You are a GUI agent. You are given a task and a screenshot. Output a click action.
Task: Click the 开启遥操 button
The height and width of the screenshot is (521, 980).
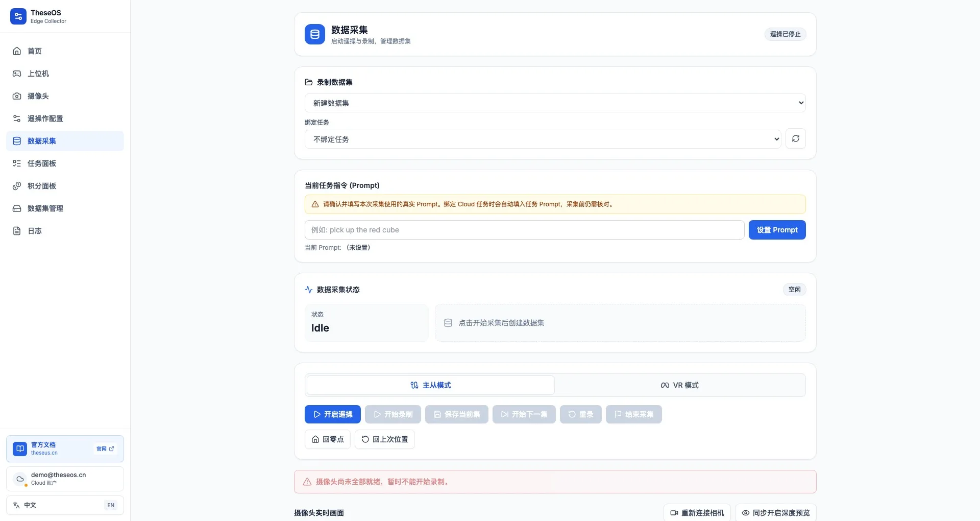(x=332, y=414)
